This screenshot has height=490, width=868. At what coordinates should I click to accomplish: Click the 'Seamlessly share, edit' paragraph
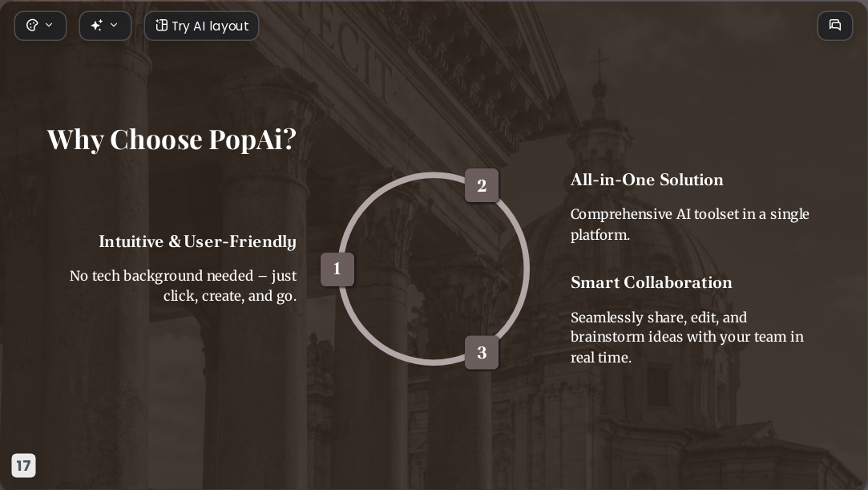(x=687, y=337)
